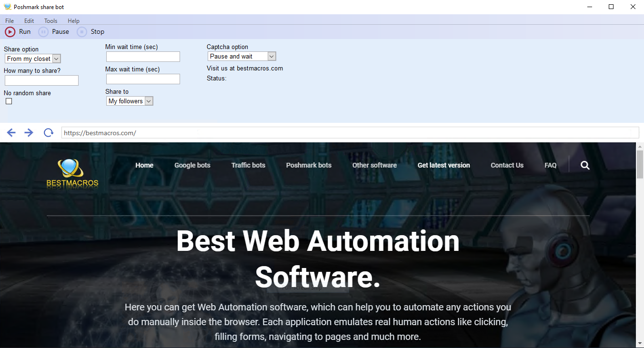Click the Pause icon in toolbar

(x=43, y=32)
